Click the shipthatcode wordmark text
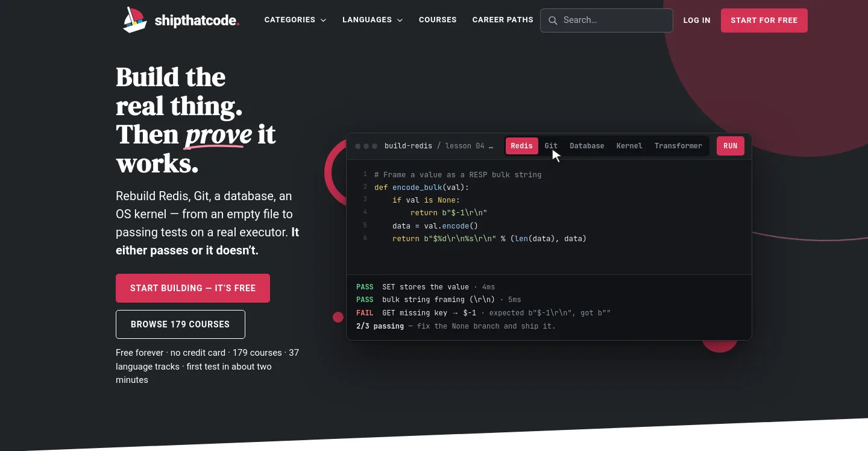The height and width of the screenshot is (451, 868). pyautogui.click(x=197, y=20)
